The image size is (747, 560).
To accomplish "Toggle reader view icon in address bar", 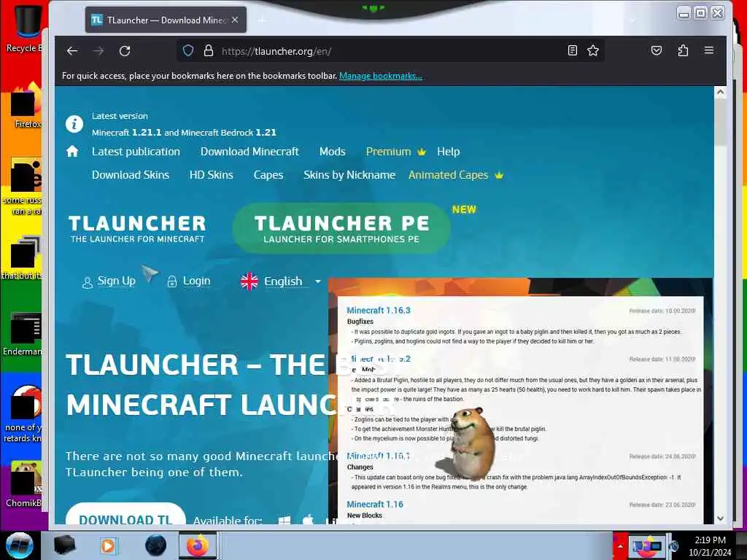I will click(x=573, y=50).
